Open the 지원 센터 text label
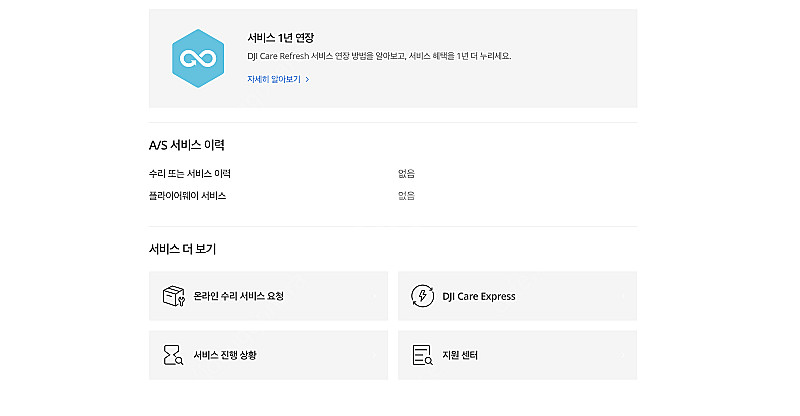The width and height of the screenshot is (800, 416). 460,355
